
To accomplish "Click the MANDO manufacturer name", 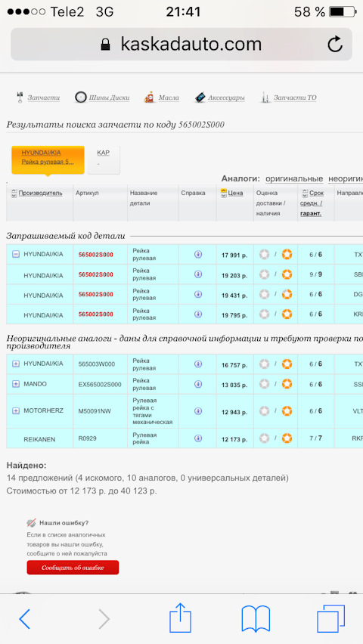I will coord(36,384).
